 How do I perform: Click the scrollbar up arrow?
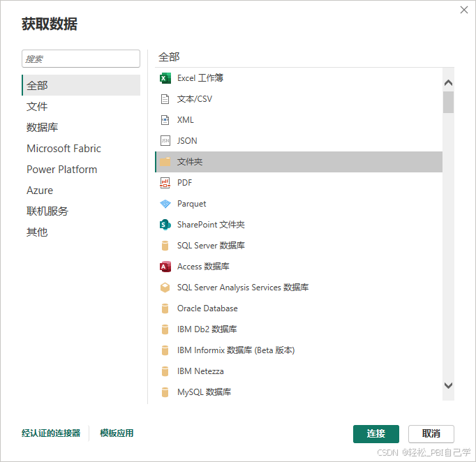[448, 82]
